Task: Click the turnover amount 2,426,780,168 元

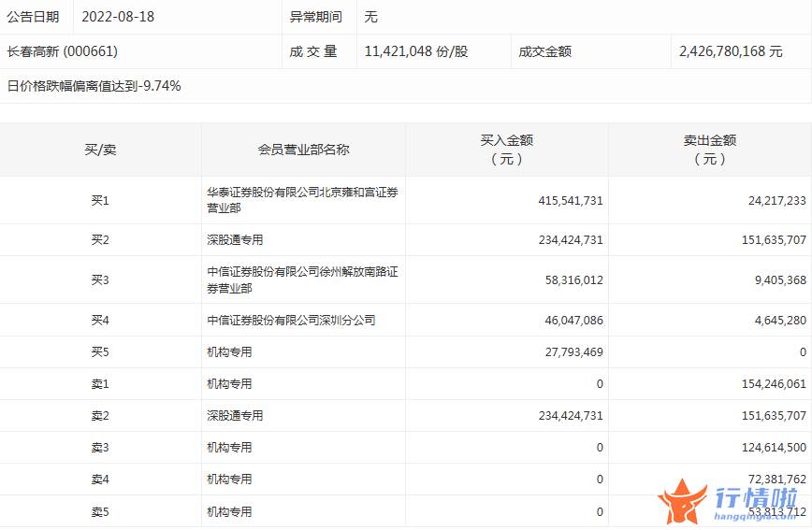Action: tap(731, 51)
